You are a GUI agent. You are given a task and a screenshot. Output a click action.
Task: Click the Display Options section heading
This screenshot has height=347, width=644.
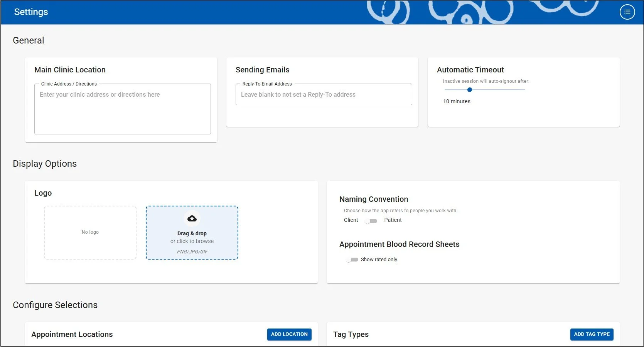[x=45, y=163]
